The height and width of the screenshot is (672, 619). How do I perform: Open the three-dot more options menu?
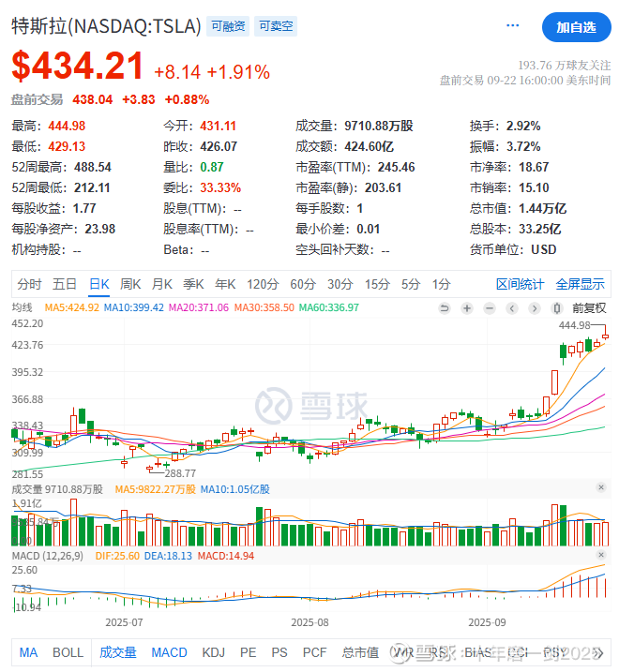click(513, 25)
